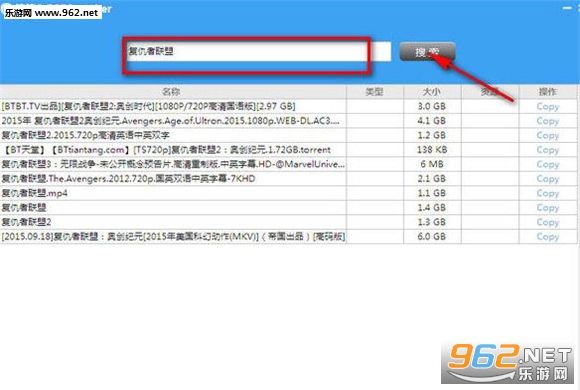Image resolution: width=580 pixels, height=390 pixels.
Task: Select the 复仇者联盟.mp4 result row
Action: (289, 193)
